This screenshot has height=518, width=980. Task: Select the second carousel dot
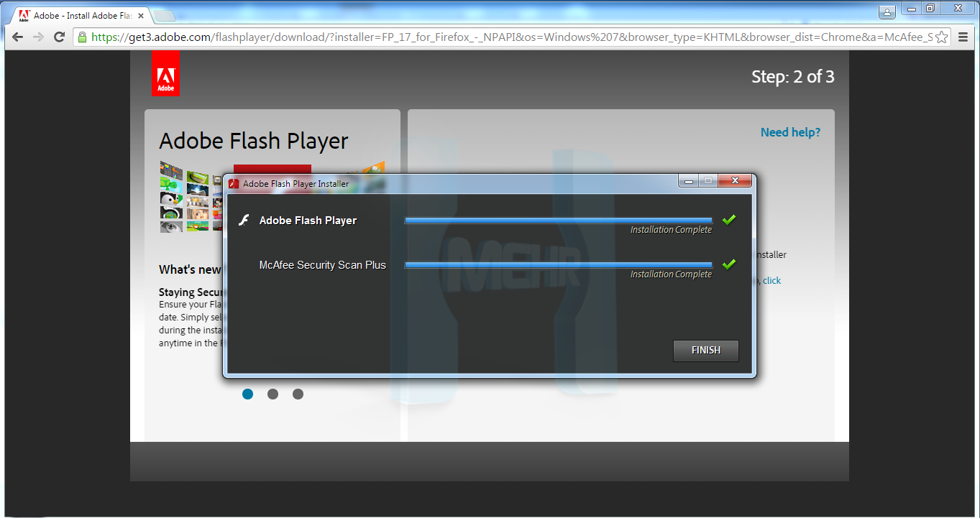point(273,394)
